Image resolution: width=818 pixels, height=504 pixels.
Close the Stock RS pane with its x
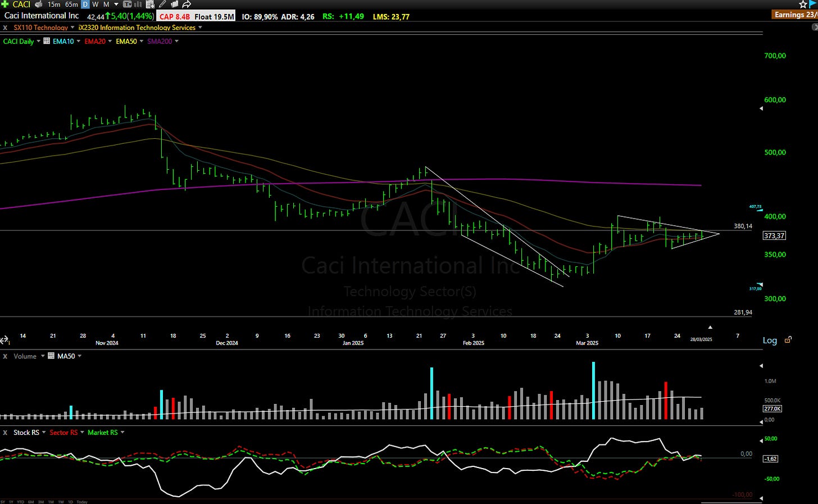[x=5, y=433]
